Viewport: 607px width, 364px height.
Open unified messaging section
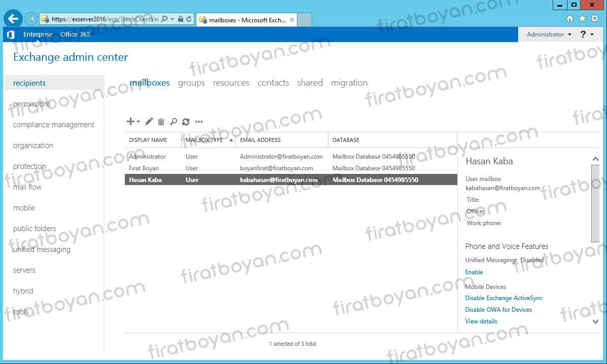42,249
